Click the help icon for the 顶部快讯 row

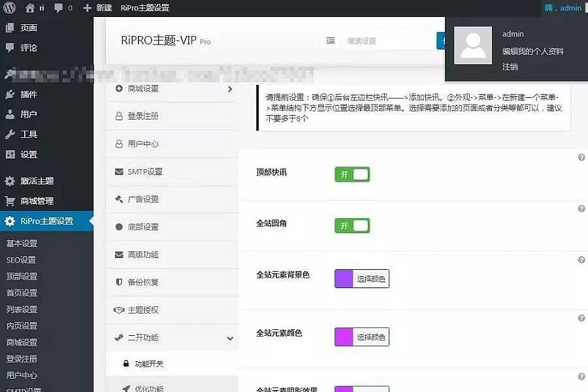581,157
